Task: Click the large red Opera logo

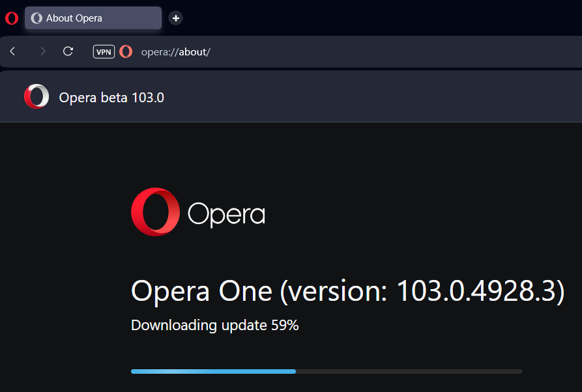Action: tap(155, 212)
